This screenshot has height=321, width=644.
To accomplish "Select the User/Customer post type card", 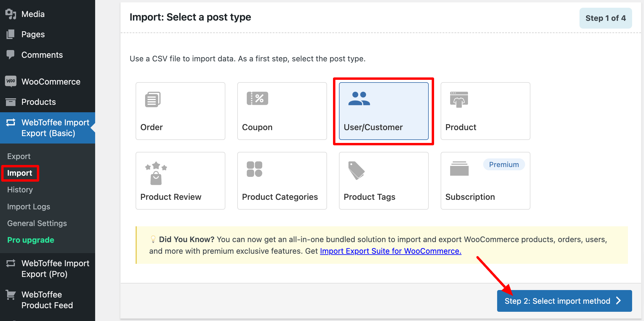I will coord(384,111).
